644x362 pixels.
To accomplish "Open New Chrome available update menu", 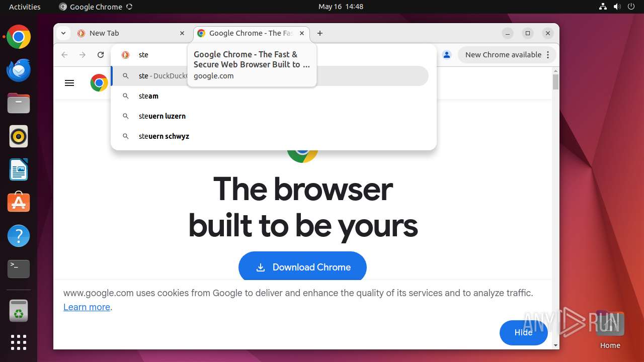I will (x=507, y=55).
